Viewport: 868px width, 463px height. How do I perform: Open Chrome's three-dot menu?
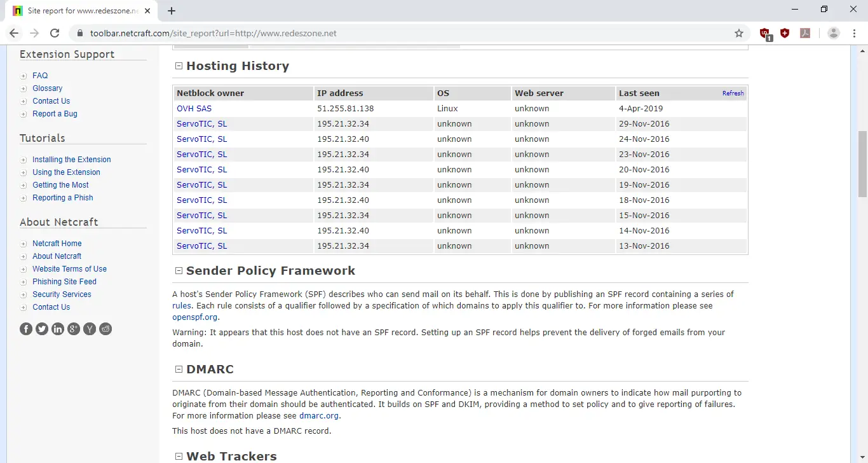(x=854, y=33)
